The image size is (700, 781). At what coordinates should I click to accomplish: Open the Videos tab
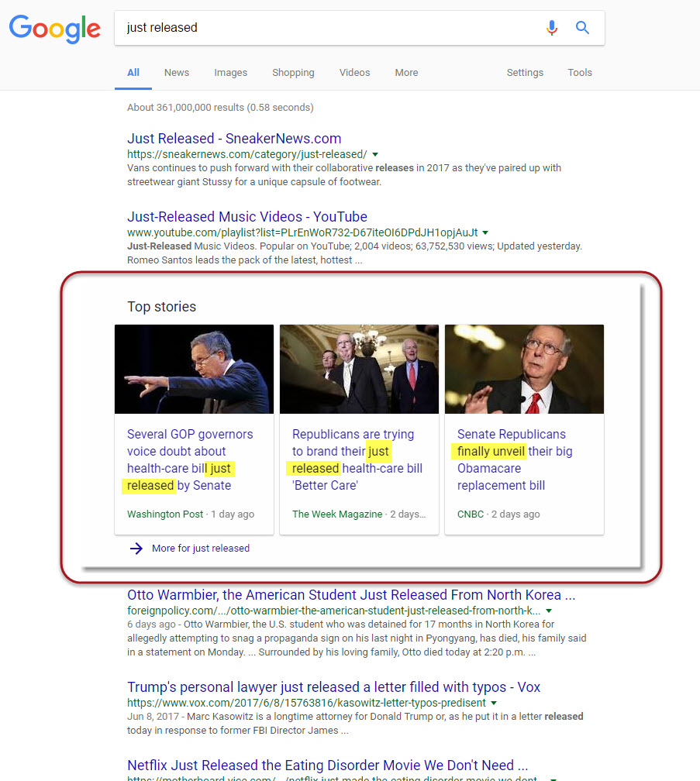point(355,73)
